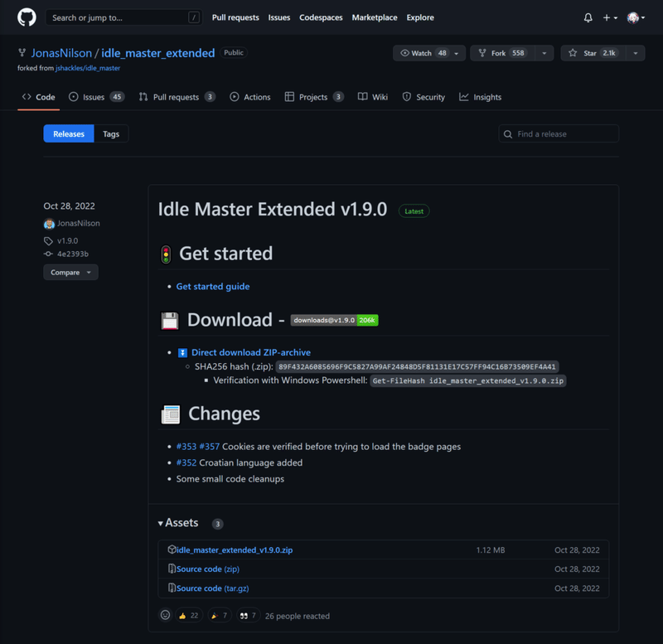Open the Compare dropdown
The width and height of the screenshot is (663, 644).
[70, 272]
